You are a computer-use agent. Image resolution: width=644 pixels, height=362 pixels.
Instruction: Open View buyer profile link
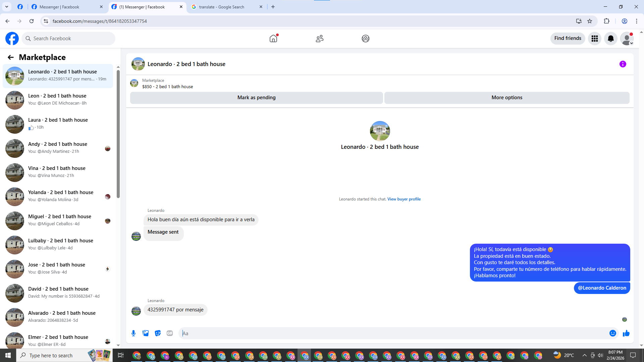[404, 199]
